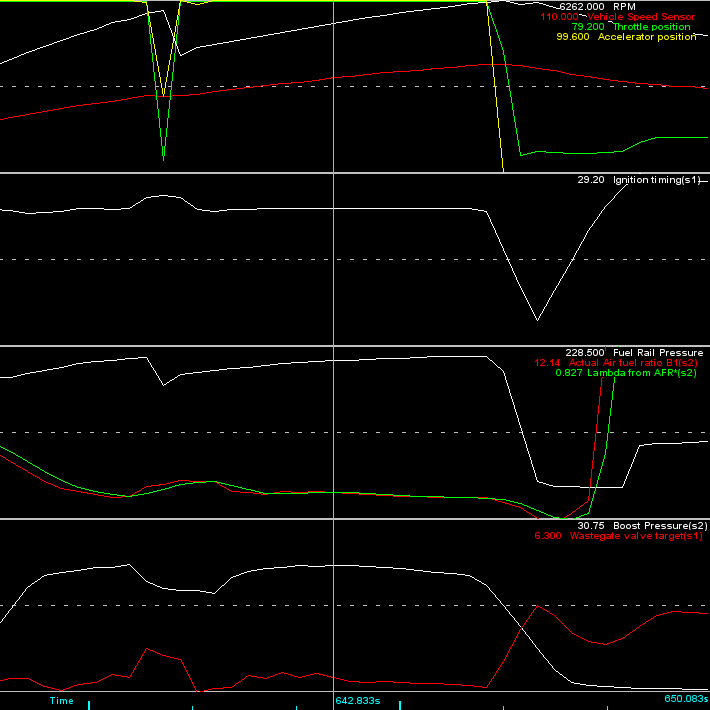
Task: Select the yellow Accelerator position legend label
Action: click(646, 37)
